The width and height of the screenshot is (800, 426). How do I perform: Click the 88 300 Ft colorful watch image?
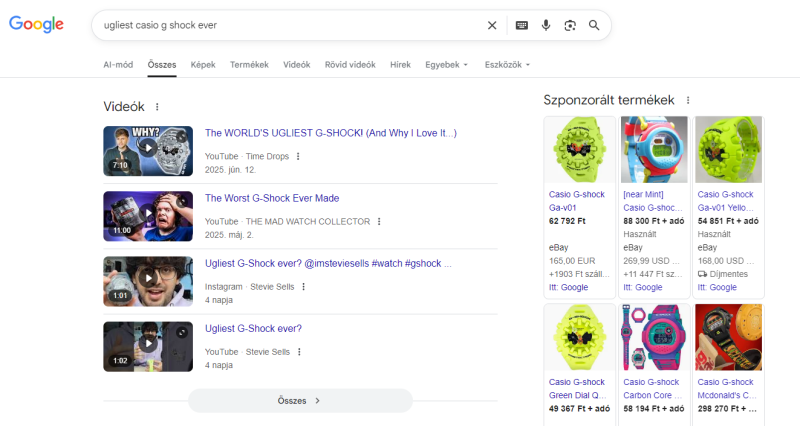click(654, 149)
